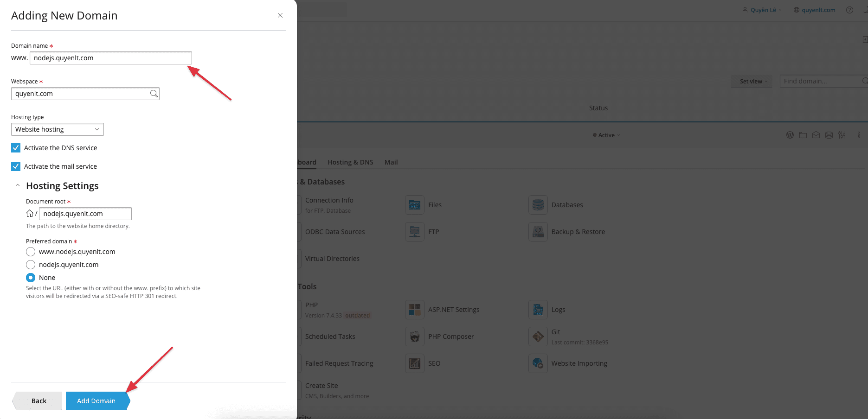Switch to the Hosting & DNS tab
868x419 pixels.
pos(350,162)
